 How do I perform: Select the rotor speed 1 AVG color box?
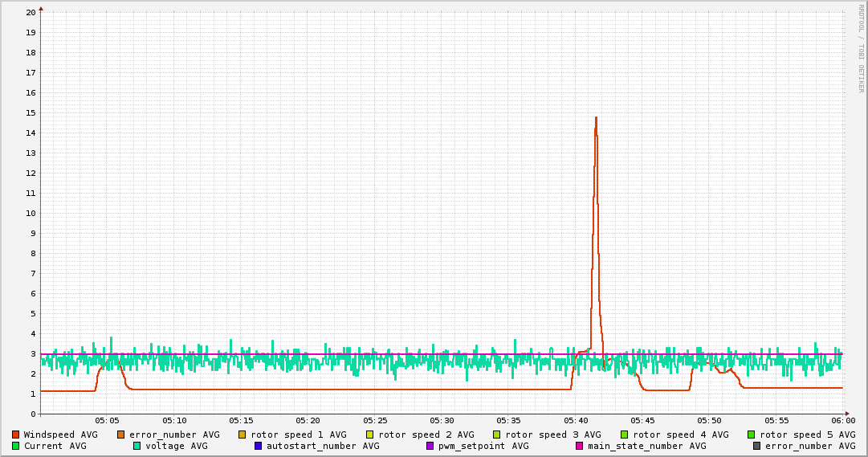point(243,435)
